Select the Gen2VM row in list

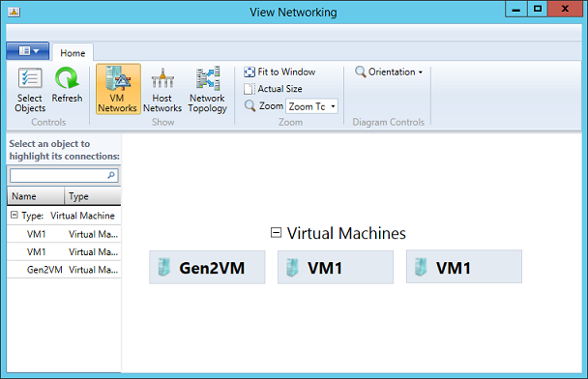64,270
